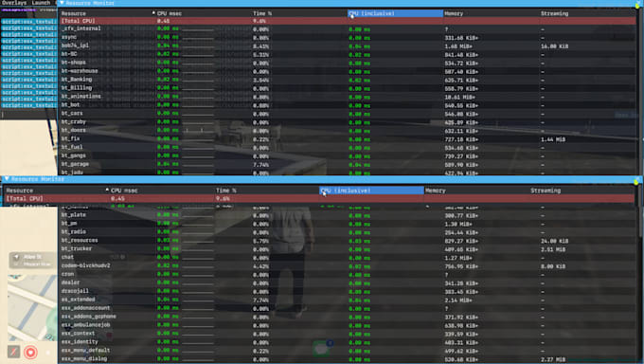
Task: Select the bt_fuel resource row
Action: click(347, 147)
